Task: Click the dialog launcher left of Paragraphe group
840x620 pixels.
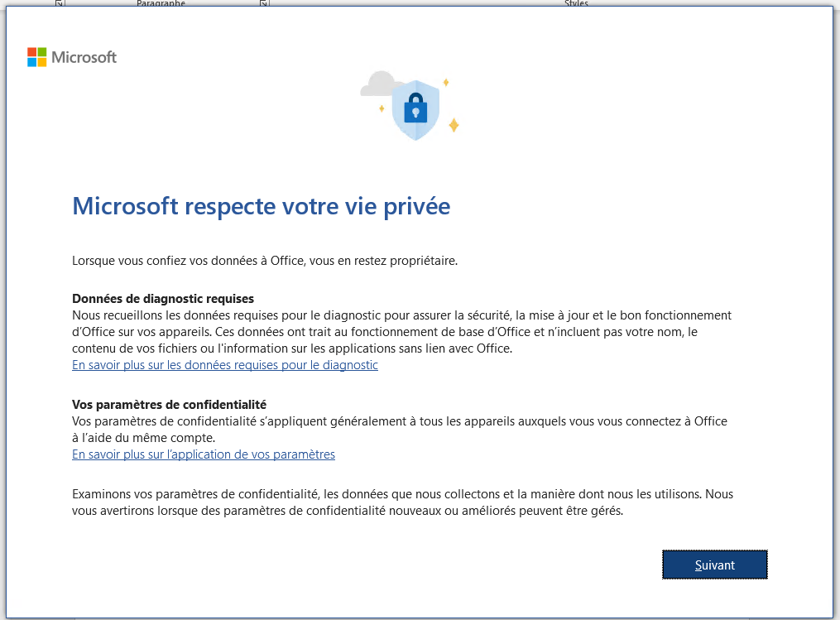Action: click(x=60, y=3)
